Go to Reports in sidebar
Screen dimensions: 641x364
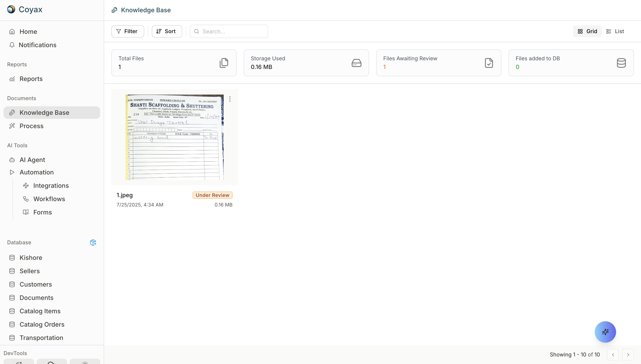coord(31,79)
